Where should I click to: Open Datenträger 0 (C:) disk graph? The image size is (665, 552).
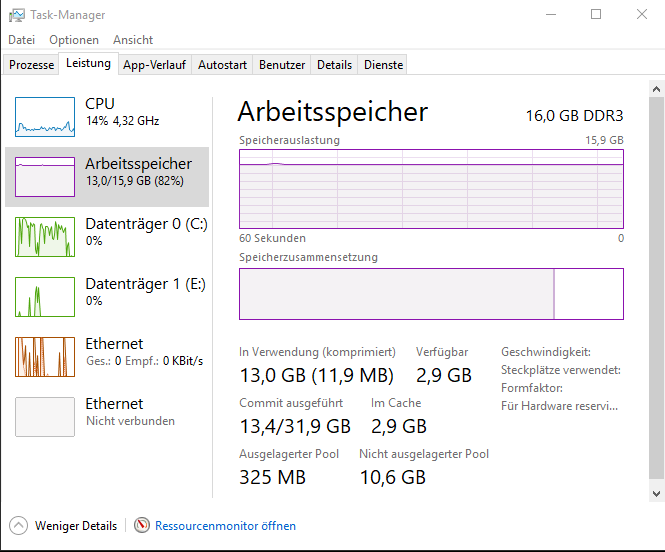coord(45,236)
